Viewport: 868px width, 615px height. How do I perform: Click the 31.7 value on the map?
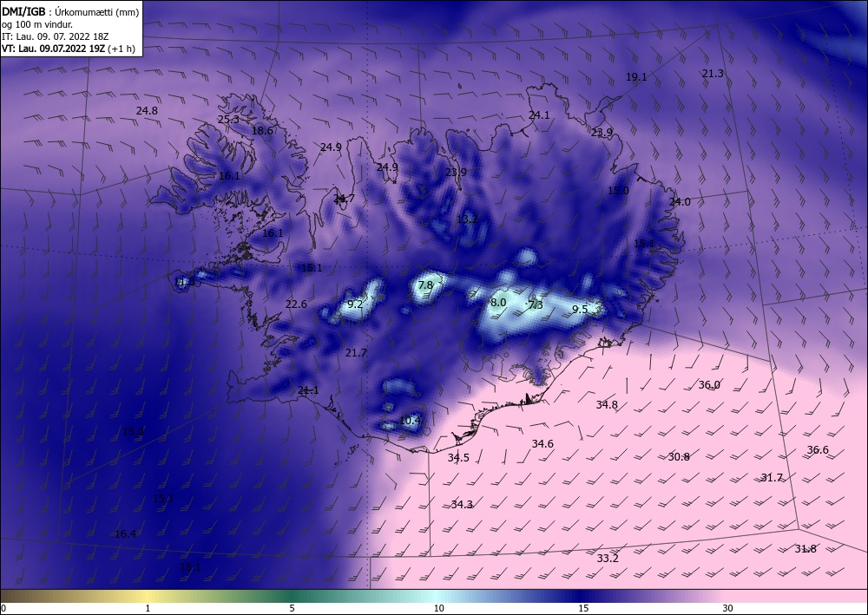coord(772,478)
